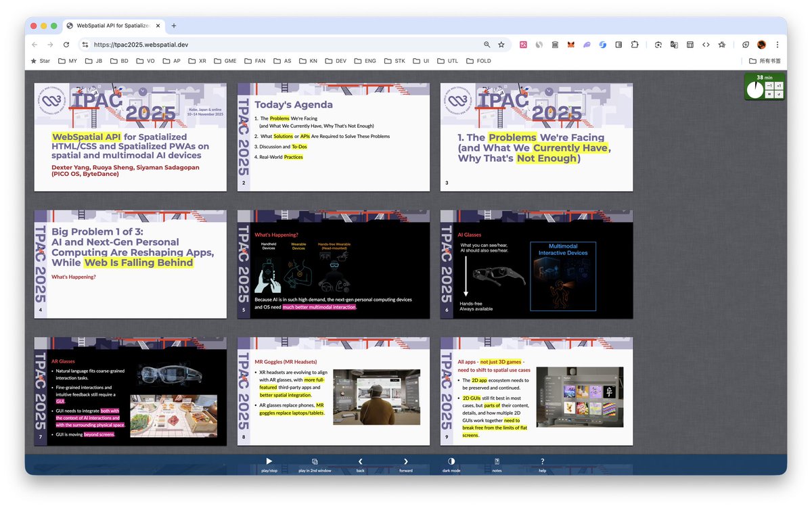This screenshot has width=812, height=508.
Task: Open the blue swirl extension
Action: pos(603,45)
